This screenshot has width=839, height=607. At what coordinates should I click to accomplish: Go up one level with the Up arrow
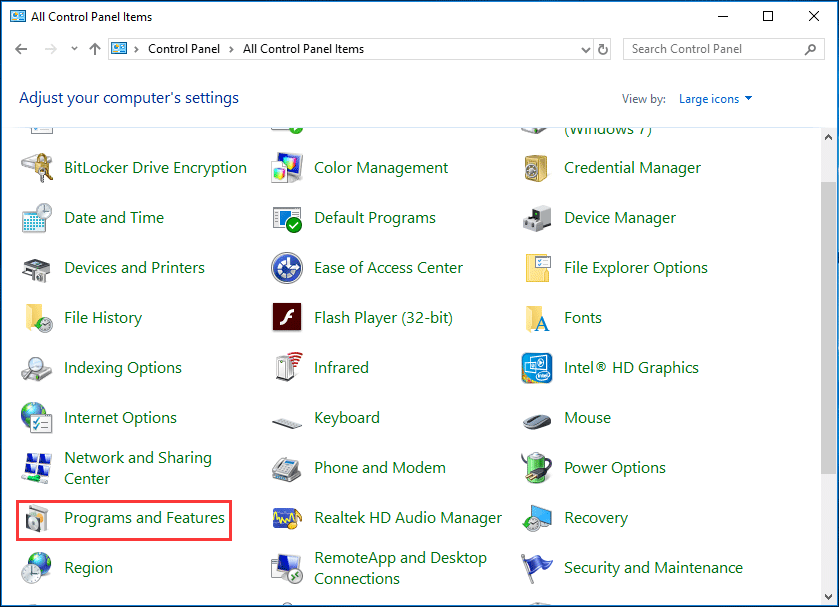pyautogui.click(x=95, y=49)
